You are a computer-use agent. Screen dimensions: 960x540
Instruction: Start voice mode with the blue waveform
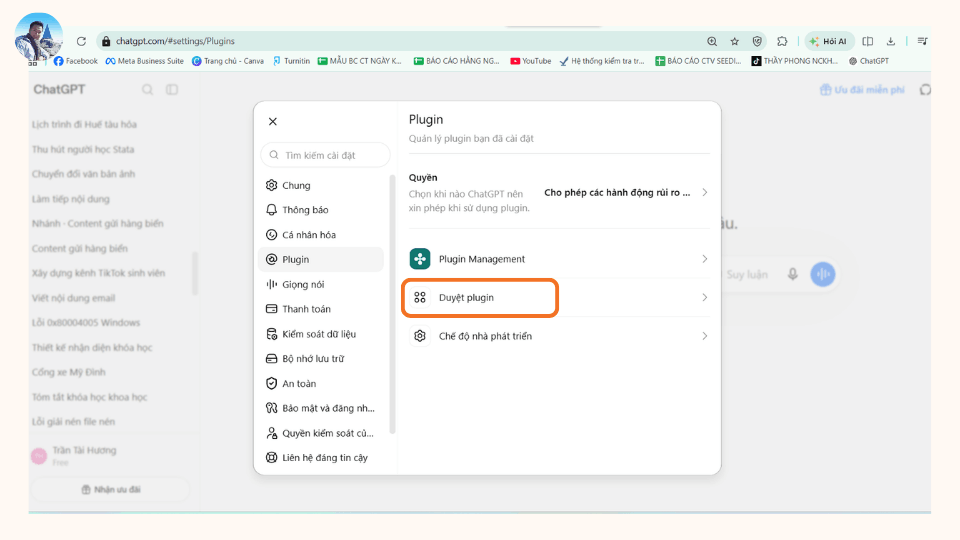[x=823, y=274]
